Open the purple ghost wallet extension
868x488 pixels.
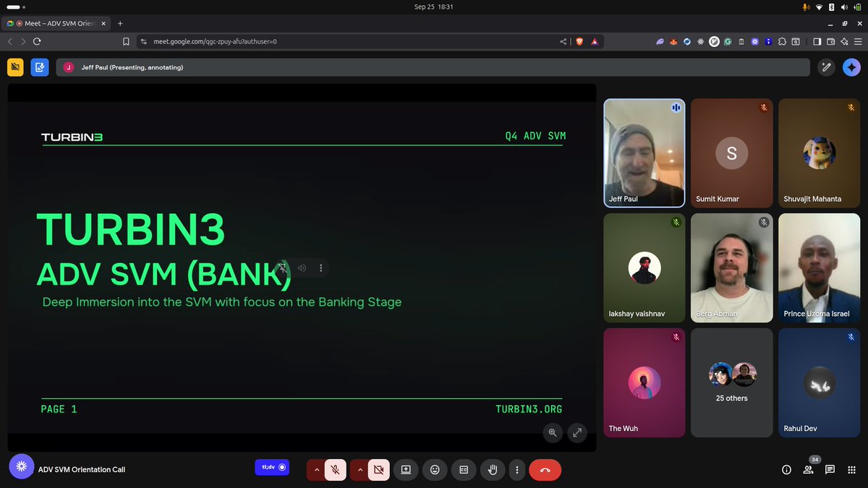660,41
